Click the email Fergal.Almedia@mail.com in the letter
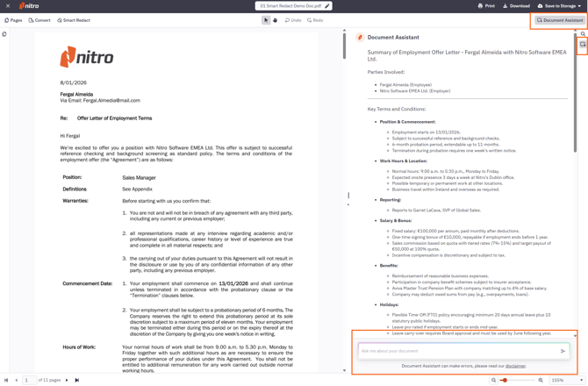 pyautogui.click(x=111, y=100)
